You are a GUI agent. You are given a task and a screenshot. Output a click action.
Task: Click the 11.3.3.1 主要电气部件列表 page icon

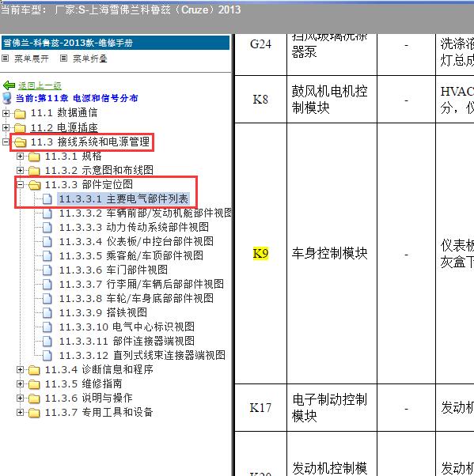pyautogui.click(x=47, y=199)
